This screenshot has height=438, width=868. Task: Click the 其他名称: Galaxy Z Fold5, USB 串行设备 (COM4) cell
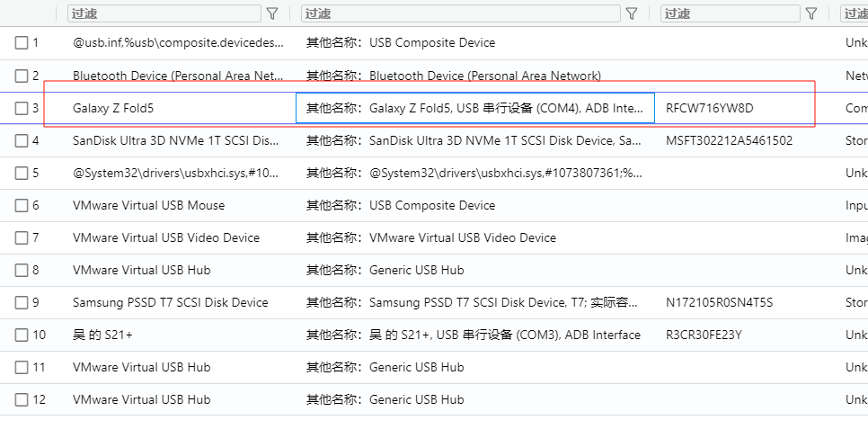click(x=475, y=108)
